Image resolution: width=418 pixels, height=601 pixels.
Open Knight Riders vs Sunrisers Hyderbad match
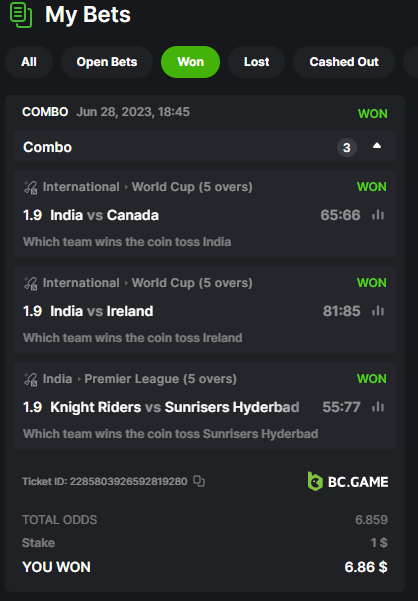point(175,407)
